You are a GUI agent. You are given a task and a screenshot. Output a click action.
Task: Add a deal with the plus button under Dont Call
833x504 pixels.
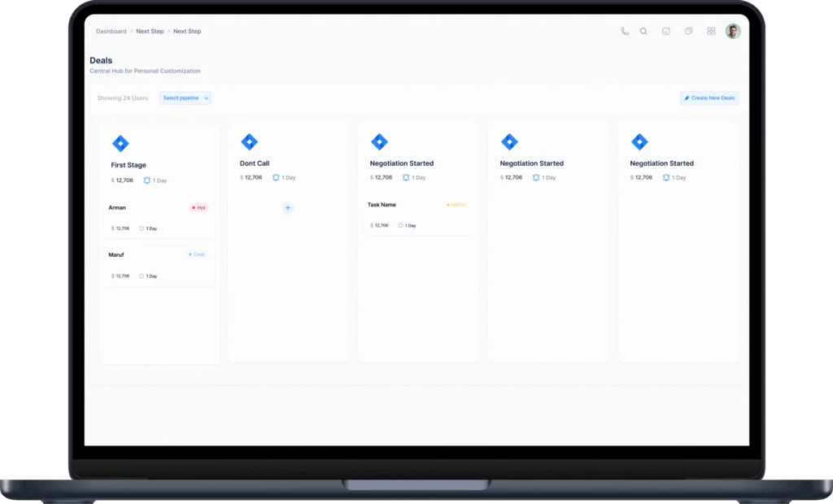pos(288,208)
